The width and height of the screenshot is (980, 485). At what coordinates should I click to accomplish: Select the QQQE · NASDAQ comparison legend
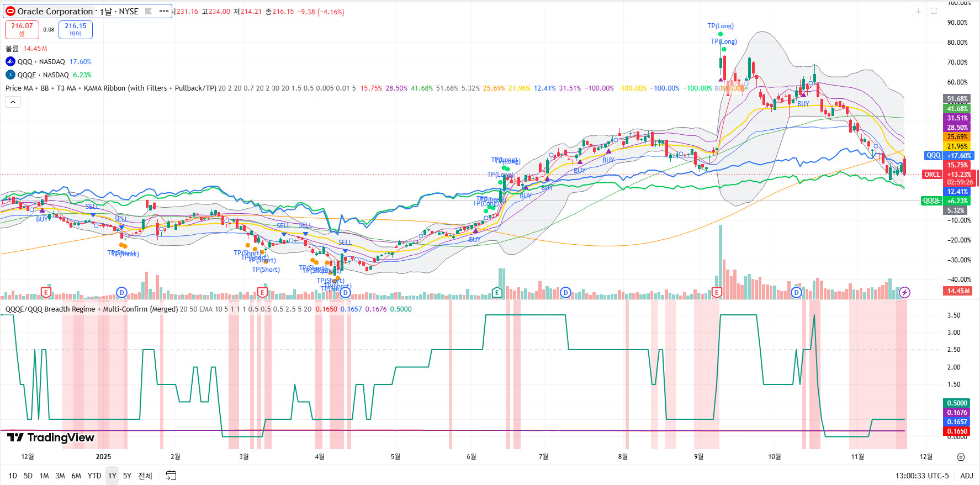pyautogui.click(x=43, y=75)
